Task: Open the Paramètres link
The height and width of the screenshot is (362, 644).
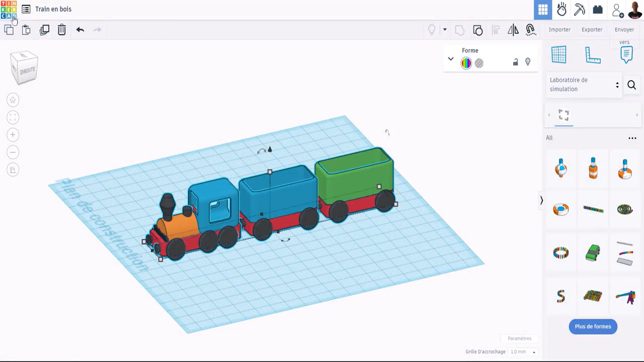Action: (x=519, y=338)
